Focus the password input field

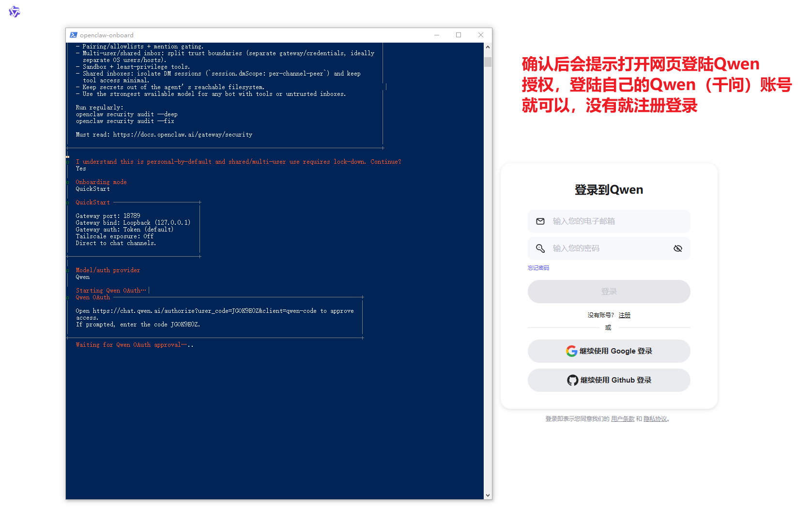tap(609, 248)
